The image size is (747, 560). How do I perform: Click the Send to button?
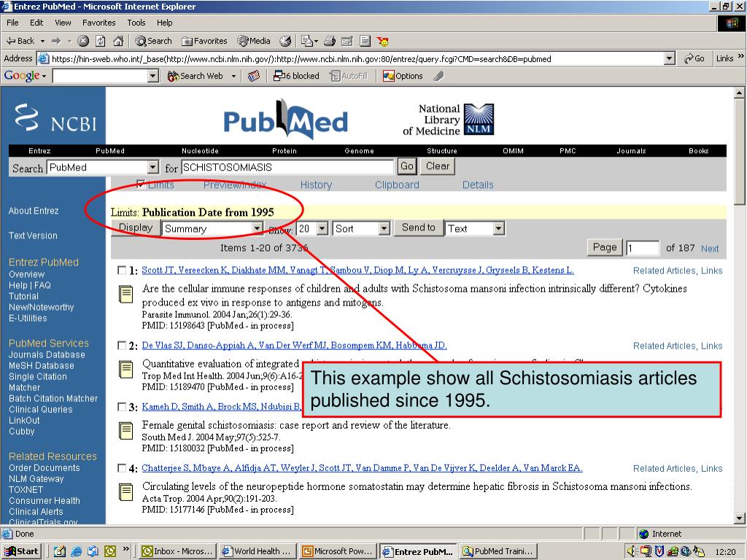coord(418,228)
